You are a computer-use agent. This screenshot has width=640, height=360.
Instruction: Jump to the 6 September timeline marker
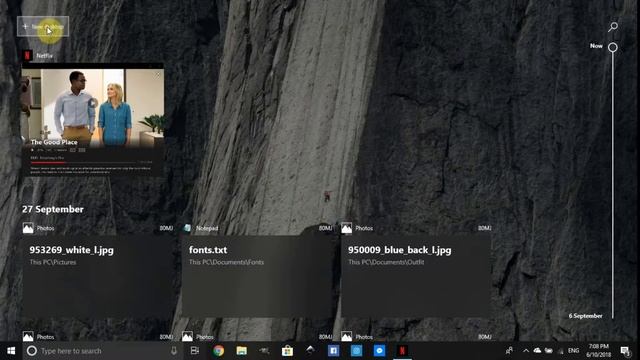pos(585,316)
